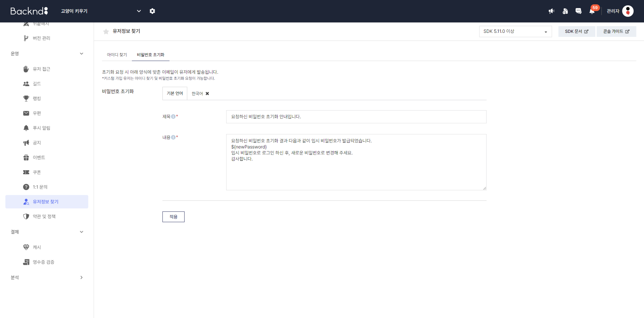Click the favorite star next to 유저정보 찾기
Screen dimensions: 644x318
coord(106,31)
